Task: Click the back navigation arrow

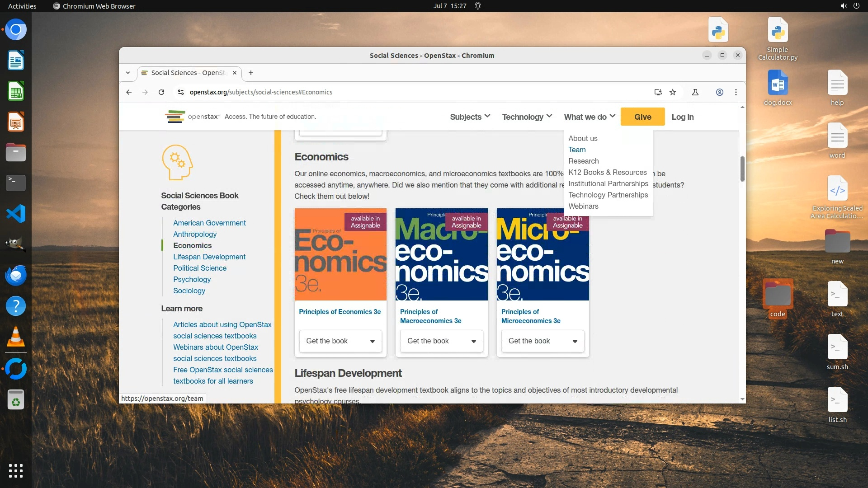Action: coord(129,92)
